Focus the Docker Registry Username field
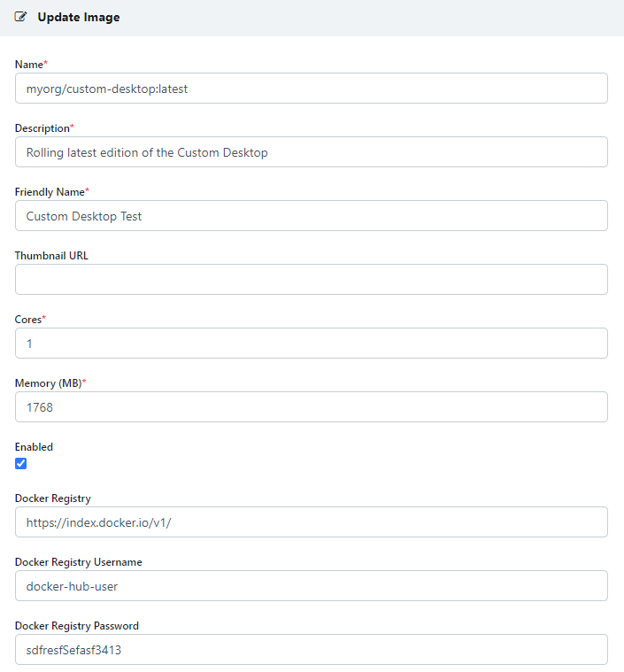Viewport: 624px width, 672px height. pos(311,586)
